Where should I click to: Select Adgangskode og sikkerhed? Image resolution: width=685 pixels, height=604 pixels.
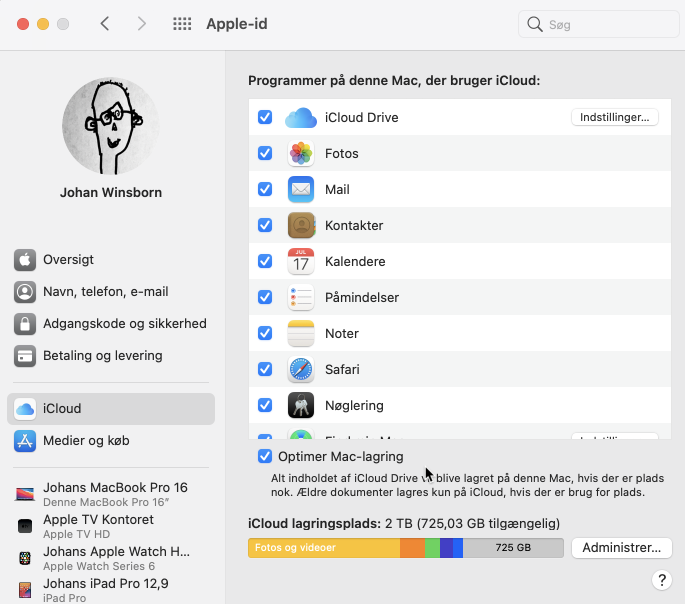pos(111,324)
